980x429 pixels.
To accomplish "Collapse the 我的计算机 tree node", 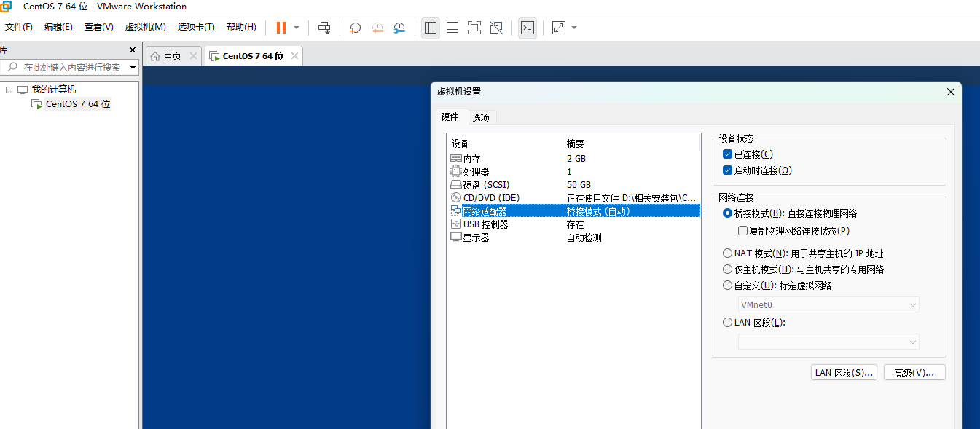I will pyautogui.click(x=9, y=90).
